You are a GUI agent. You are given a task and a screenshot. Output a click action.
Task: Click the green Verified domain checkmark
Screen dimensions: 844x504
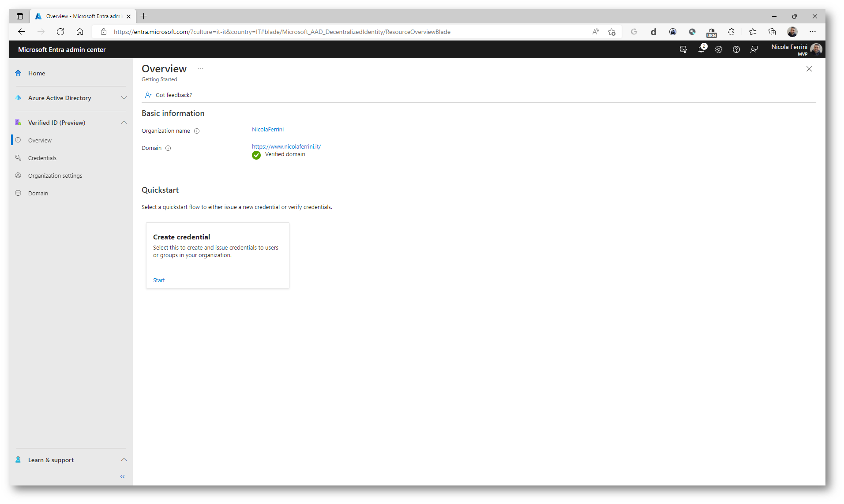click(x=256, y=155)
